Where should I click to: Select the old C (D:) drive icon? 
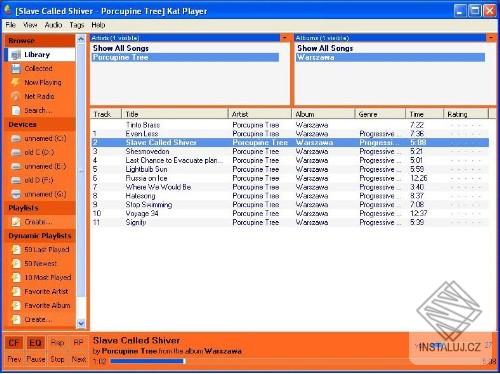tap(16, 152)
